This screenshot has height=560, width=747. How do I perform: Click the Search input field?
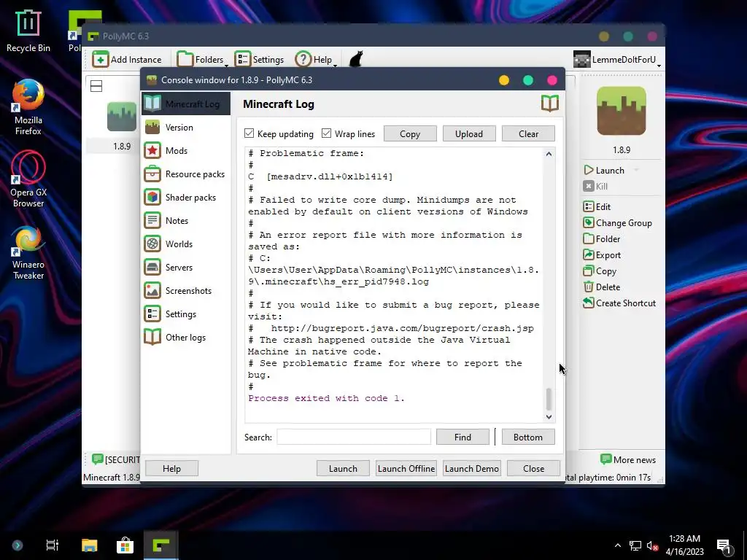[354, 437]
